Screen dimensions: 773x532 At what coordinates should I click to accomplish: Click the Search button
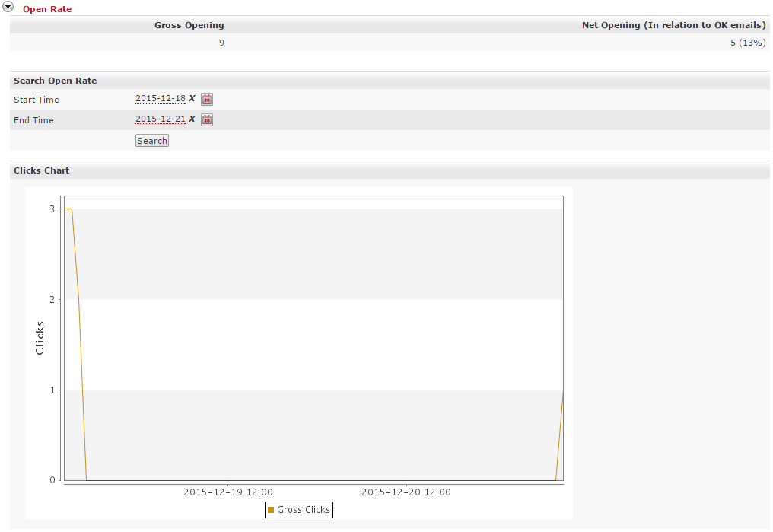tap(151, 141)
